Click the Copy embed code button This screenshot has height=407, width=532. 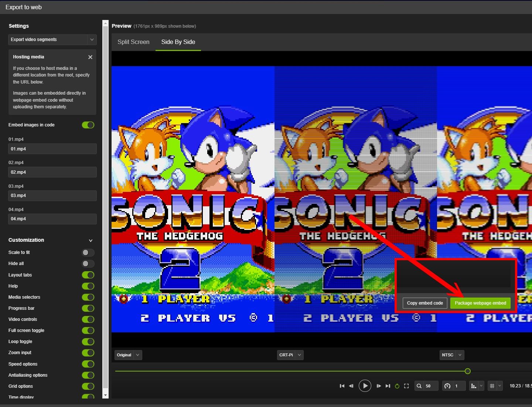tap(425, 303)
